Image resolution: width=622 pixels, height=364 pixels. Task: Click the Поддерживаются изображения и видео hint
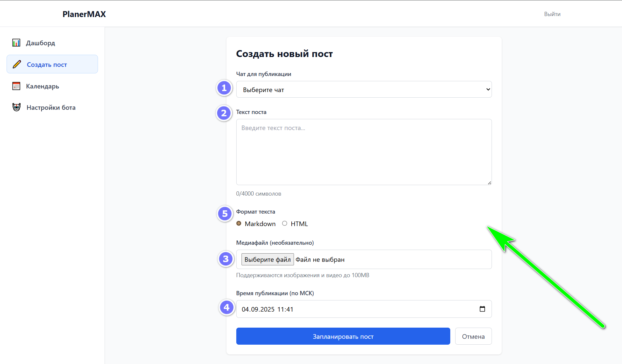[x=302, y=275]
